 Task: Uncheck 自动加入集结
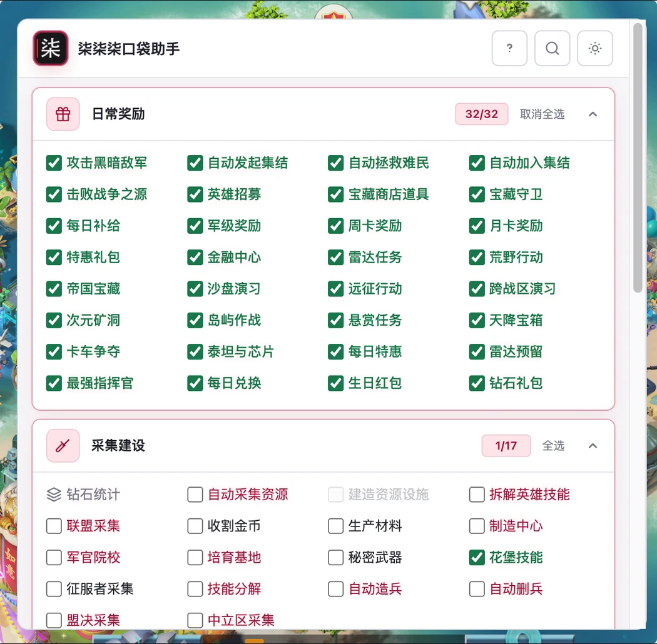click(x=477, y=163)
